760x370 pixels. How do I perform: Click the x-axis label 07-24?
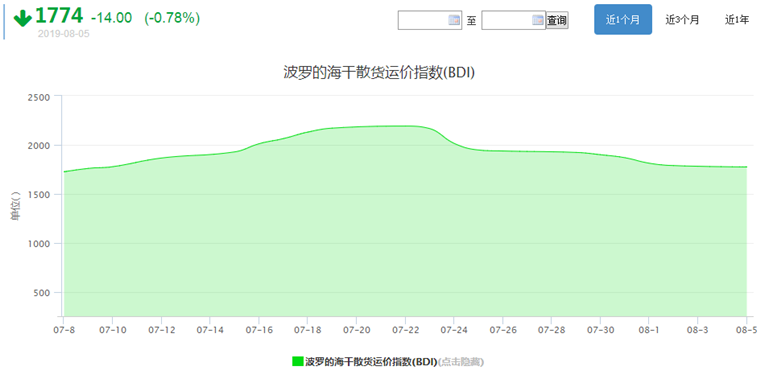tap(453, 330)
